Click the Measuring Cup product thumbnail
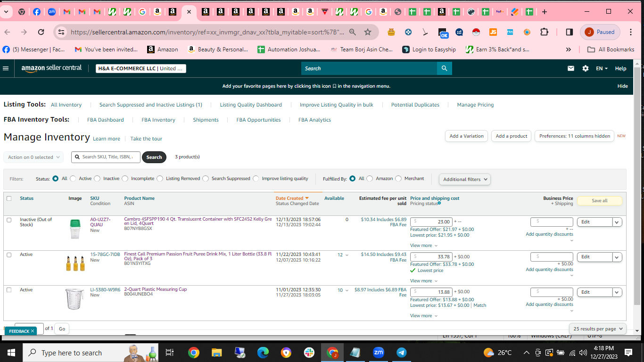This screenshot has width=644, height=362. coord(74,299)
